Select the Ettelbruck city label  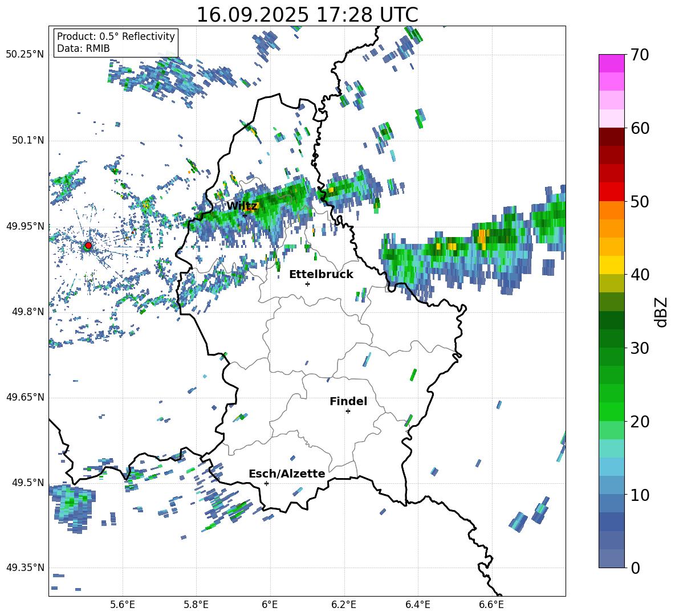pos(321,275)
